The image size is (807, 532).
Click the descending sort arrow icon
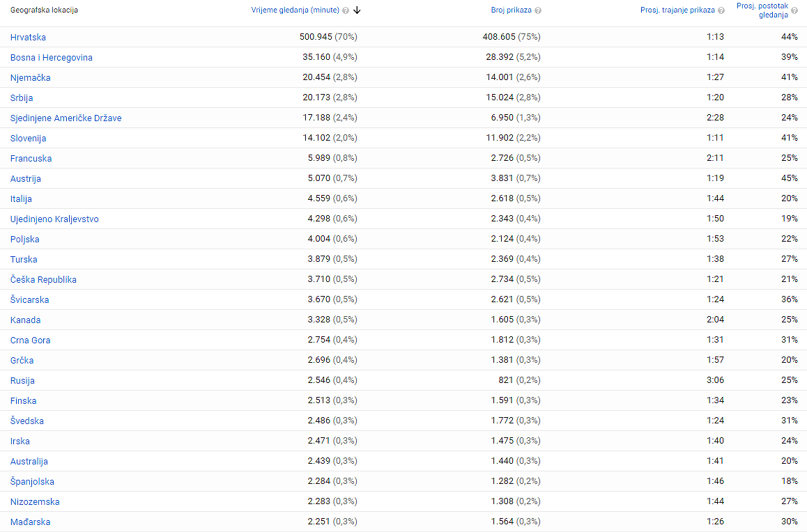pyautogui.click(x=357, y=10)
